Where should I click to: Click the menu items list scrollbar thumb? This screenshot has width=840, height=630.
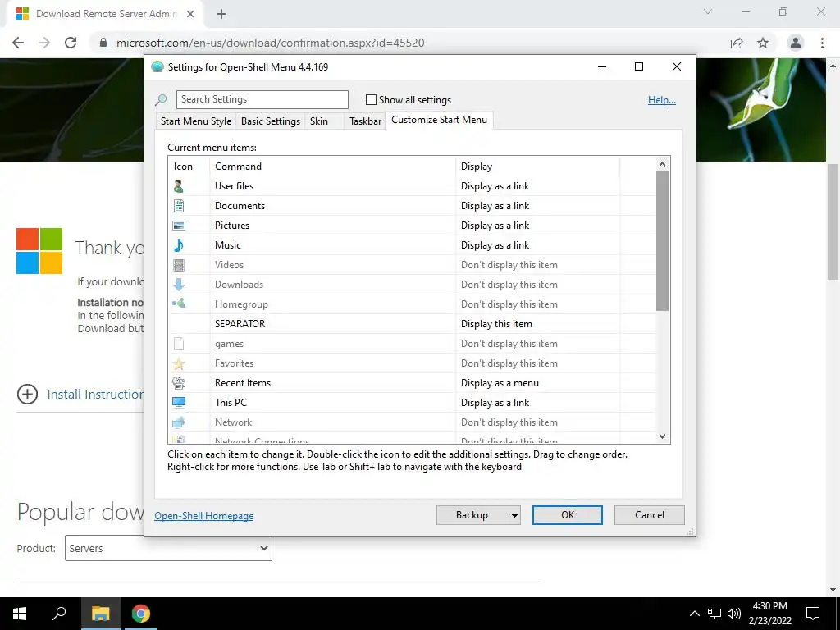pos(662,240)
